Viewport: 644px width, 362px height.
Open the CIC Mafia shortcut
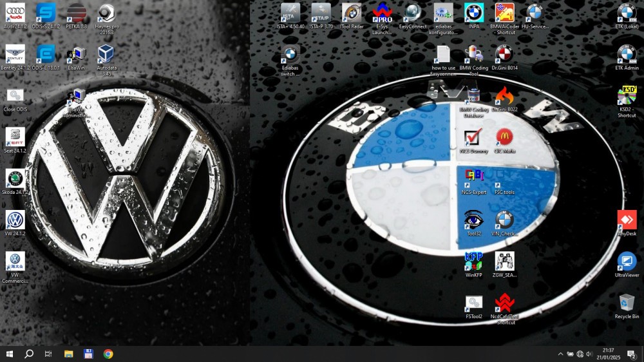505,141
